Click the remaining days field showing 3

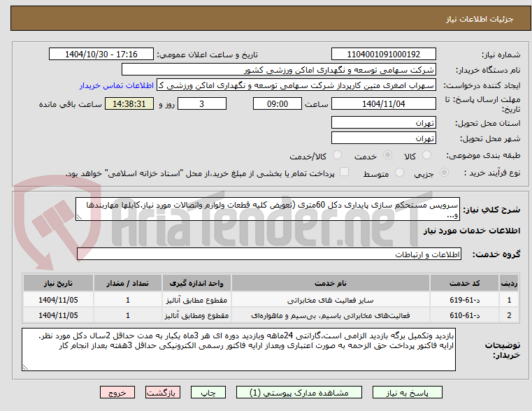coord(202,103)
